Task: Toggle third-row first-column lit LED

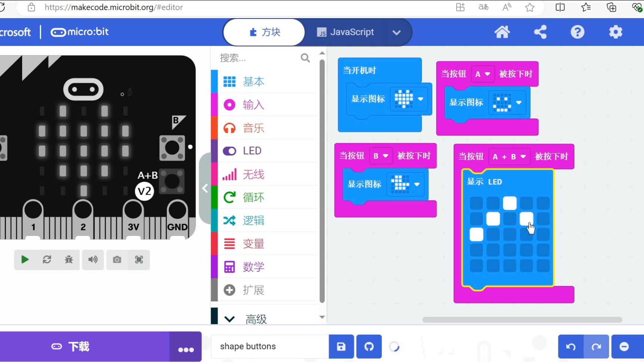Action: (x=476, y=234)
